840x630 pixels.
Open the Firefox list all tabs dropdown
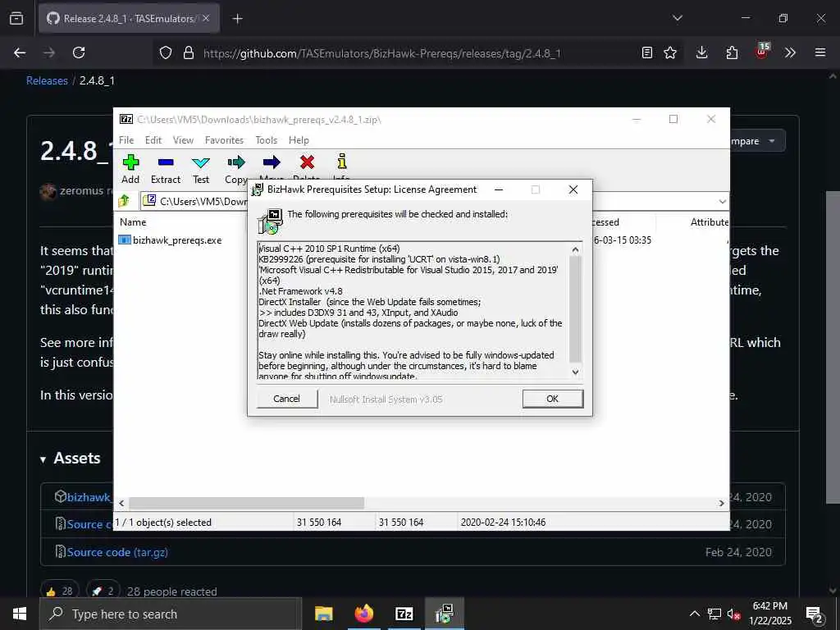[677, 18]
